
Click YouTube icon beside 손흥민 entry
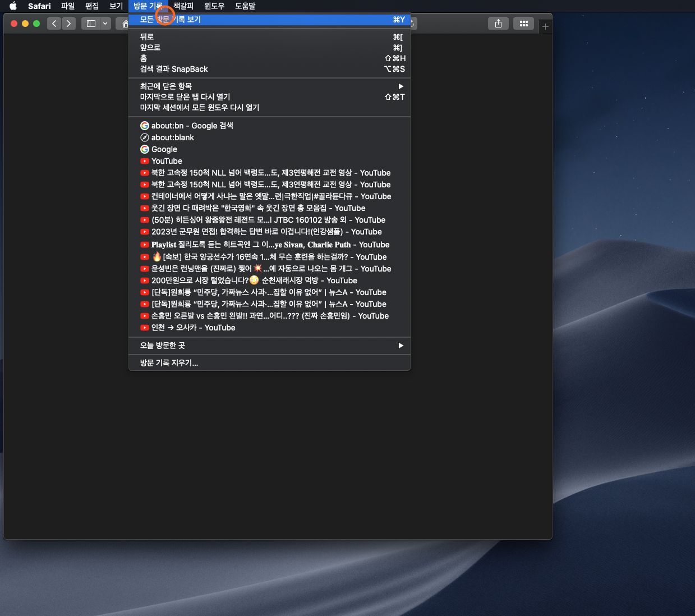145,316
